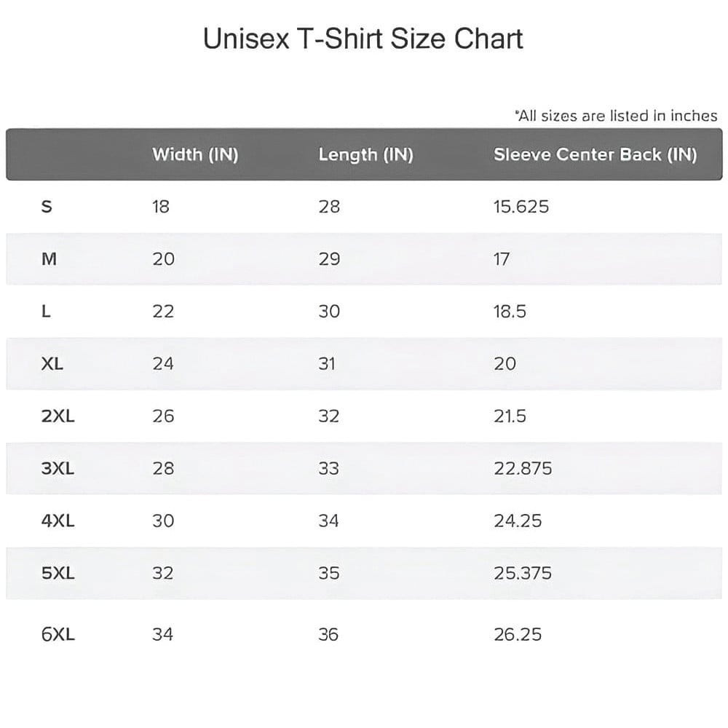Click the 15.625 sleeve value for size S

tap(521, 207)
